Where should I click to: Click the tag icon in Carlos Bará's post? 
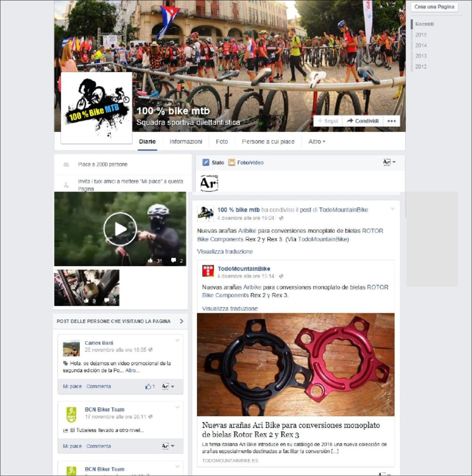click(x=65, y=363)
